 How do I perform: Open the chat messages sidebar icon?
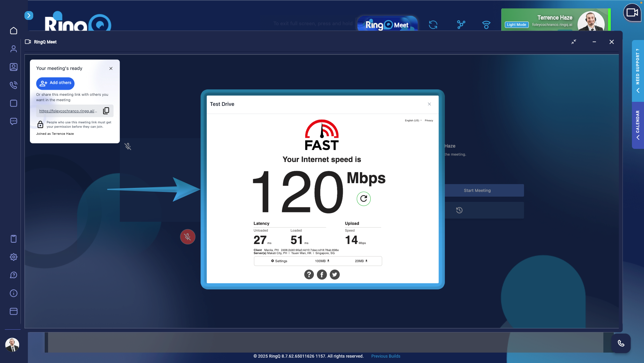point(13,121)
